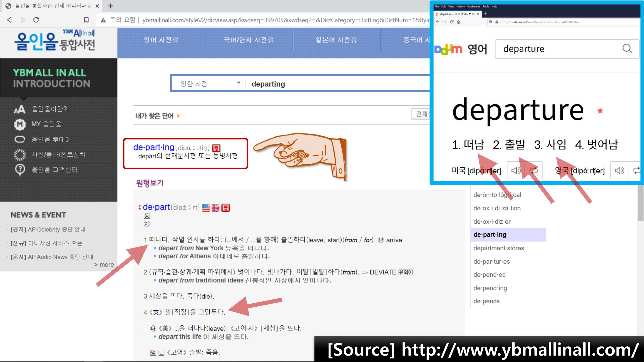Viewport: 644px width, 362px height.
Task: Play the American pronunciation speaker icon
Action: tap(516, 170)
